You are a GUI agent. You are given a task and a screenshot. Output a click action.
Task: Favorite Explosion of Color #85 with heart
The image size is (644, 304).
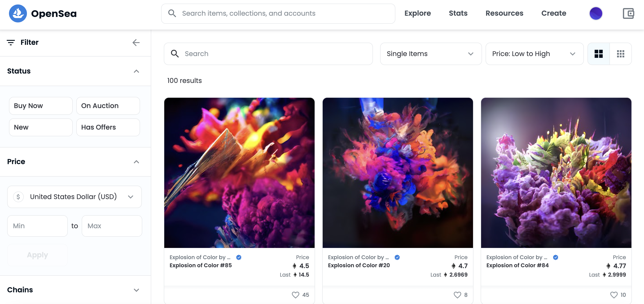coord(295,295)
